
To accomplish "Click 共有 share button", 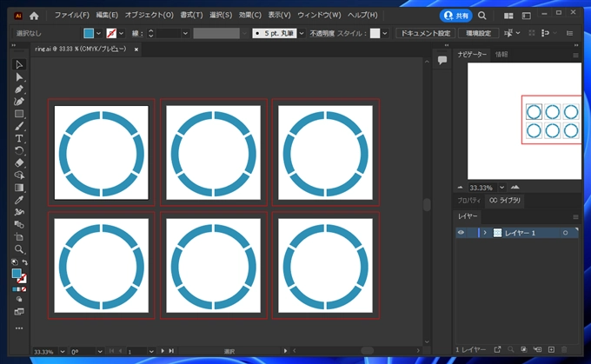I will point(455,16).
